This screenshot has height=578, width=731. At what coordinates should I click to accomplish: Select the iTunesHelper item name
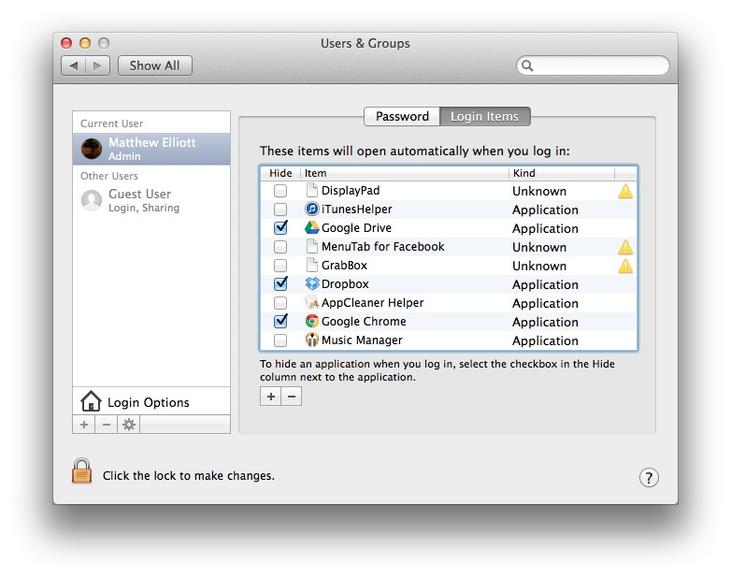(357, 209)
